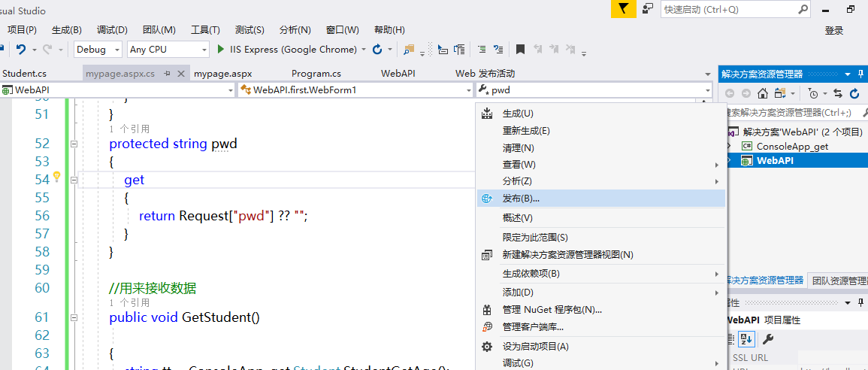Screen dimensions: 868x370
Task: Click the Undo toolbar icon
Action: click(21, 50)
